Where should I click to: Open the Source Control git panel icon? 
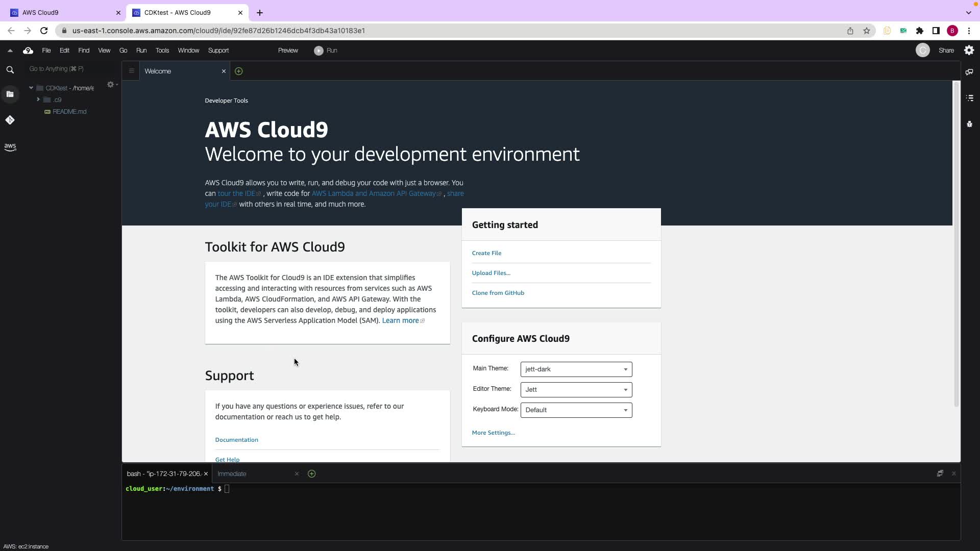pos(10,120)
